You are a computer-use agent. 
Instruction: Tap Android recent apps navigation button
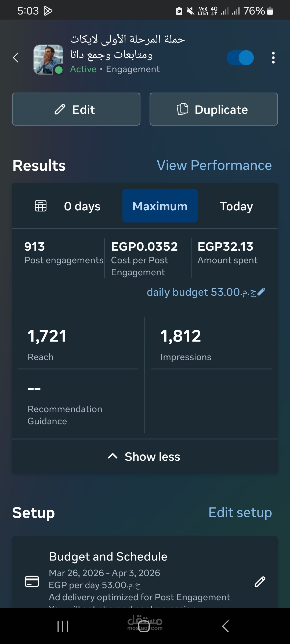click(x=63, y=626)
